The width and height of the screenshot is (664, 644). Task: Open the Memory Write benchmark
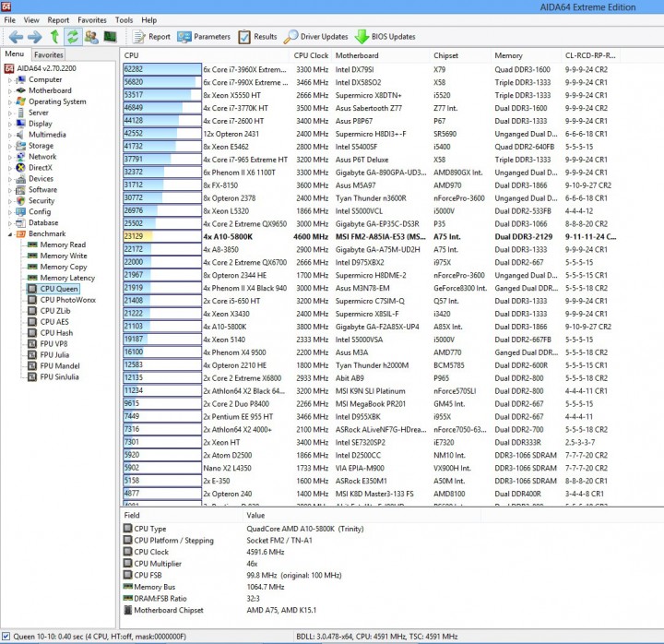(x=57, y=256)
